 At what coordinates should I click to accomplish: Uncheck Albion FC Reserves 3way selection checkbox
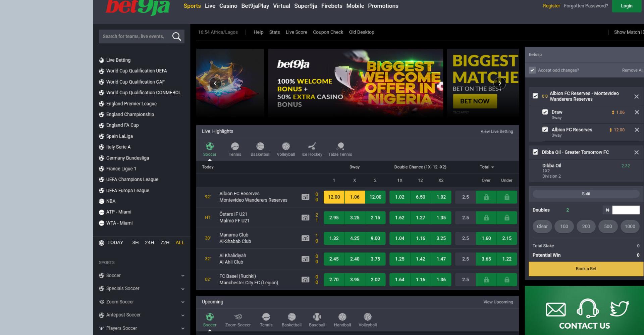pos(545,130)
